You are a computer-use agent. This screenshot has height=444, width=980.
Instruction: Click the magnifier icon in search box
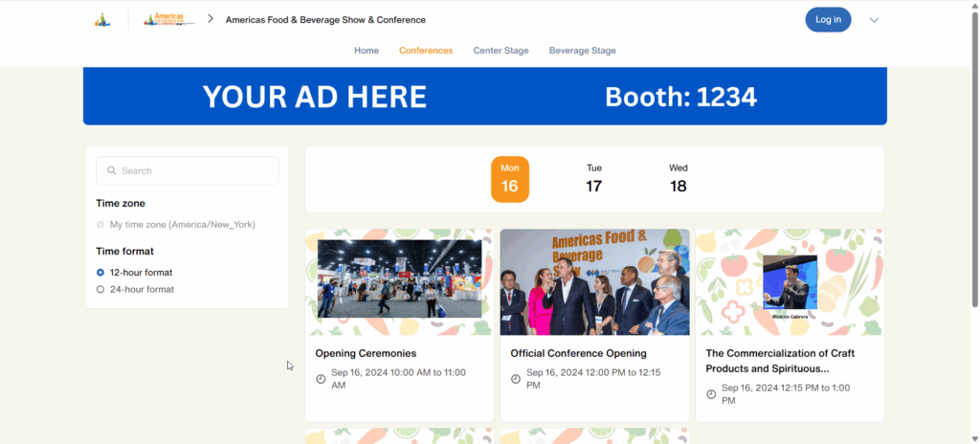[x=112, y=171]
